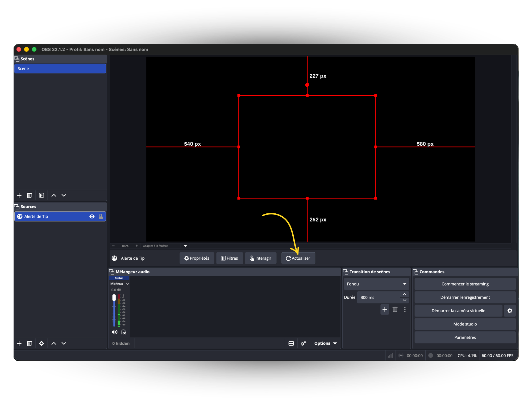The image size is (532, 405).
Task: Click 60.00 / 60.00 FPS readout
Action: pyautogui.click(x=497, y=356)
